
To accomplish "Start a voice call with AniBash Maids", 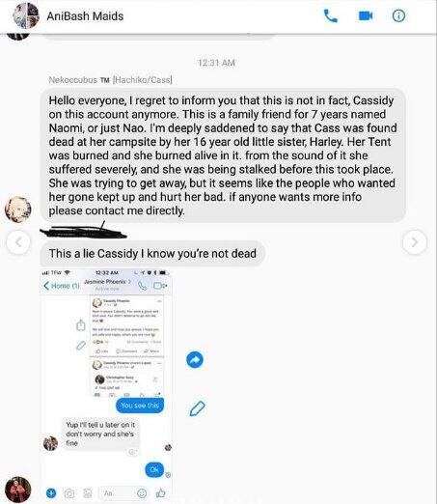I will tap(330, 15).
